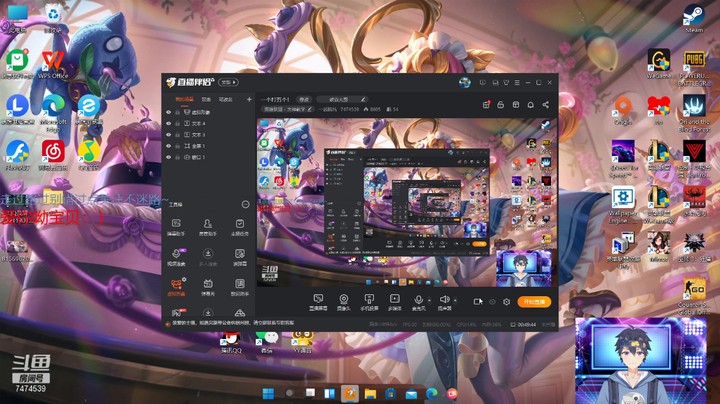Open the orange 虚拟形象 tool in toolbox

tap(176, 287)
